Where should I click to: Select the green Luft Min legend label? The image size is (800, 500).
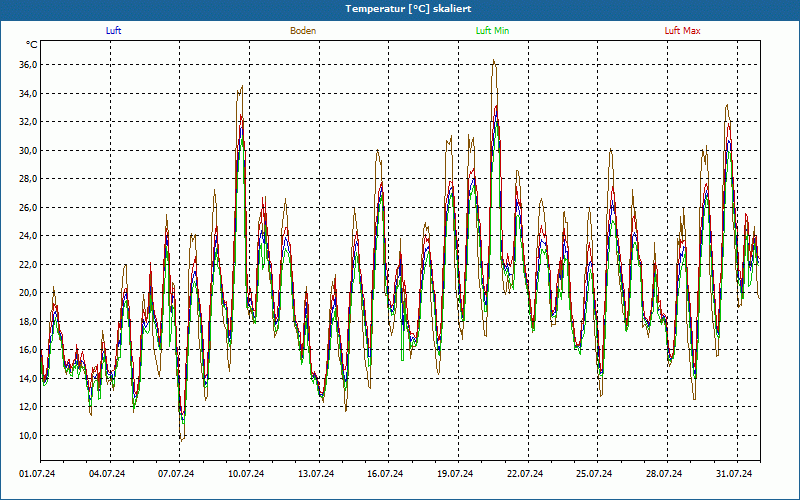coord(492,31)
